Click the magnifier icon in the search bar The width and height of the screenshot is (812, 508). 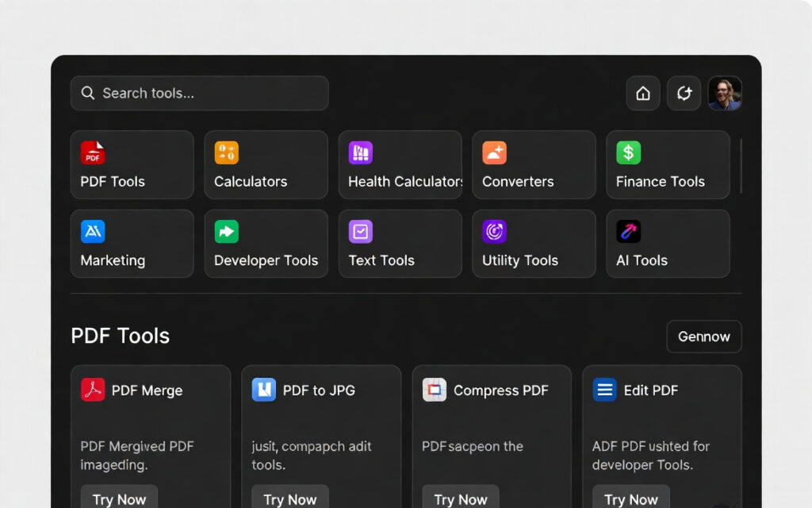pyautogui.click(x=87, y=93)
